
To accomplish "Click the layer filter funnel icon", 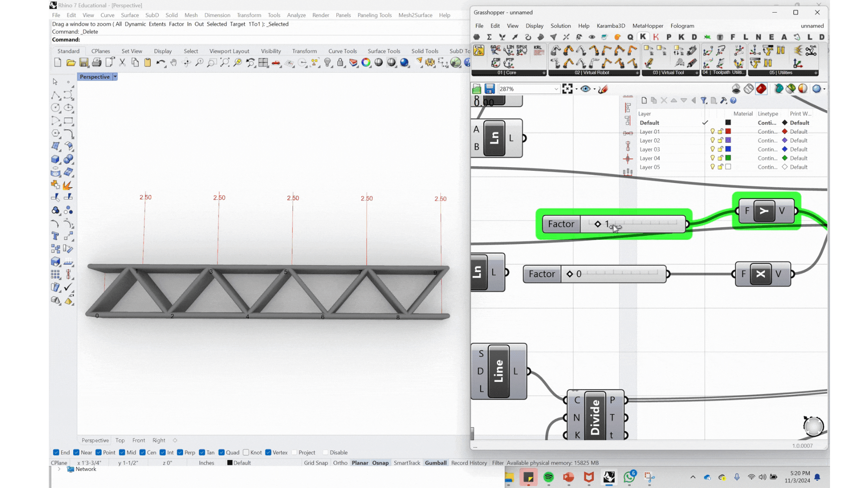I will [703, 101].
